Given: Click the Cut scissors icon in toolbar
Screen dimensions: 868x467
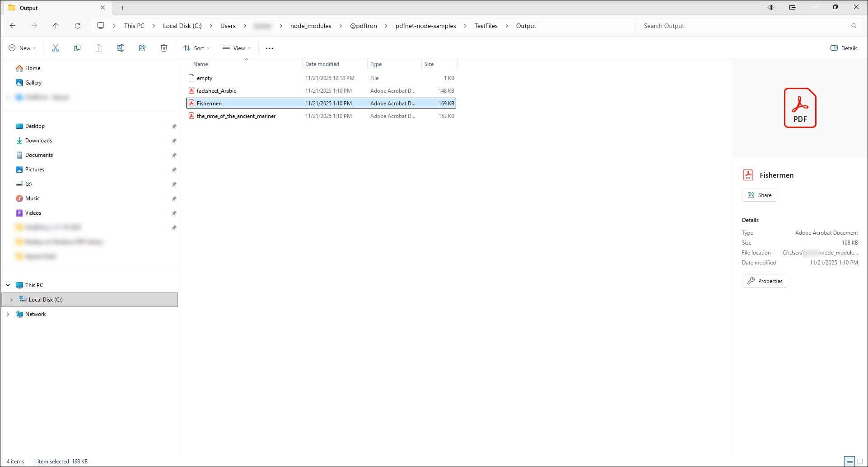Looking at the screenshot, I should click(x=56, y=48).
